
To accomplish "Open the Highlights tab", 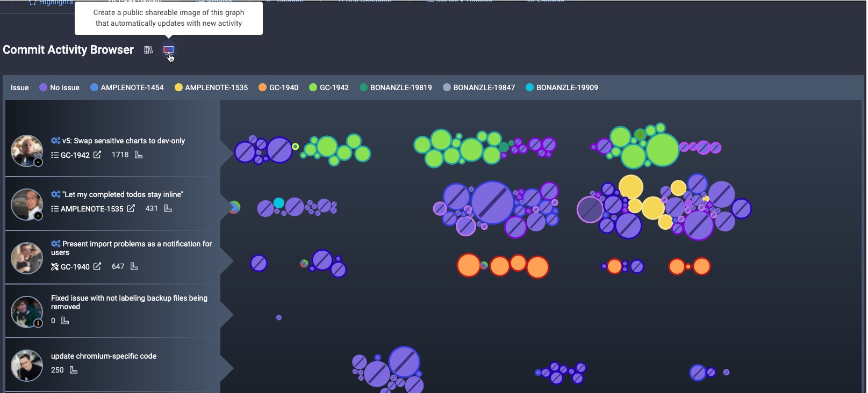I will coord(51,3).
